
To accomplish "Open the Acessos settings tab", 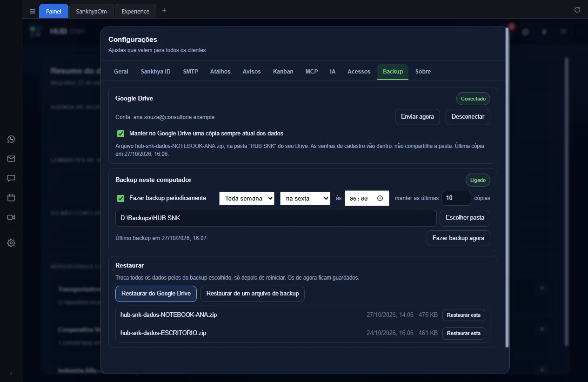I will [359, 72].
